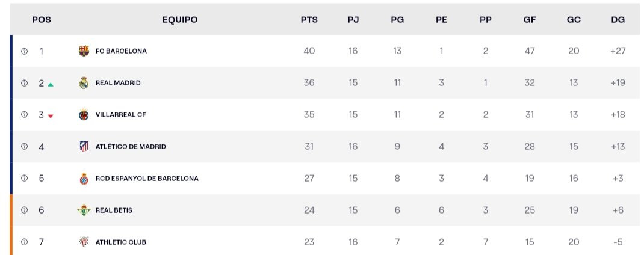Image resolution: width=644 pixels, height=255 pixels.
Task: Click the Villarreal CF yellow crest
Action: coord(84,114)
